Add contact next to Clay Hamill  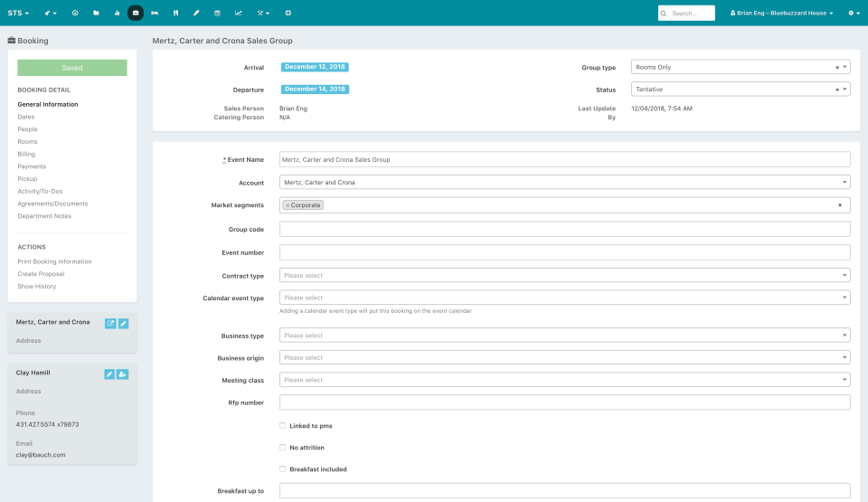(122, 374)
